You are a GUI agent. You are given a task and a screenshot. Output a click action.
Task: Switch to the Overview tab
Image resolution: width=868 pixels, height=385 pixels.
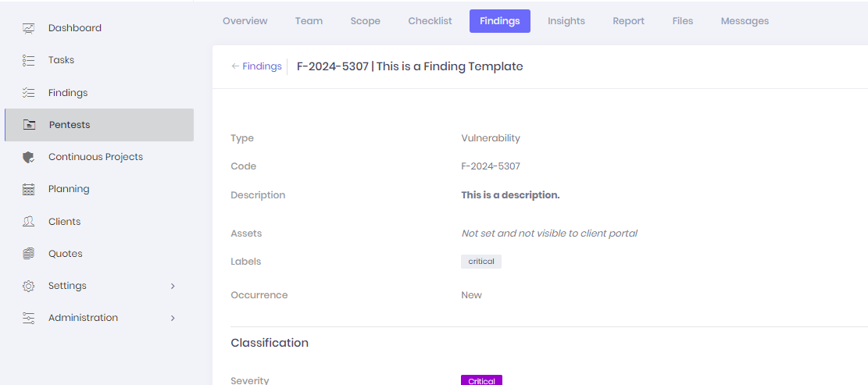(x=245, y=21)
